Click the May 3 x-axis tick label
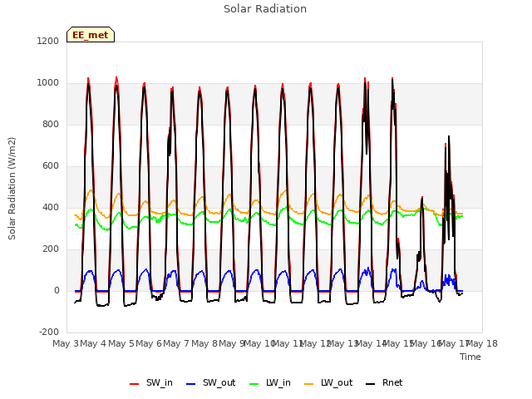Screen dimensions: 532x399 click(66, 343)
